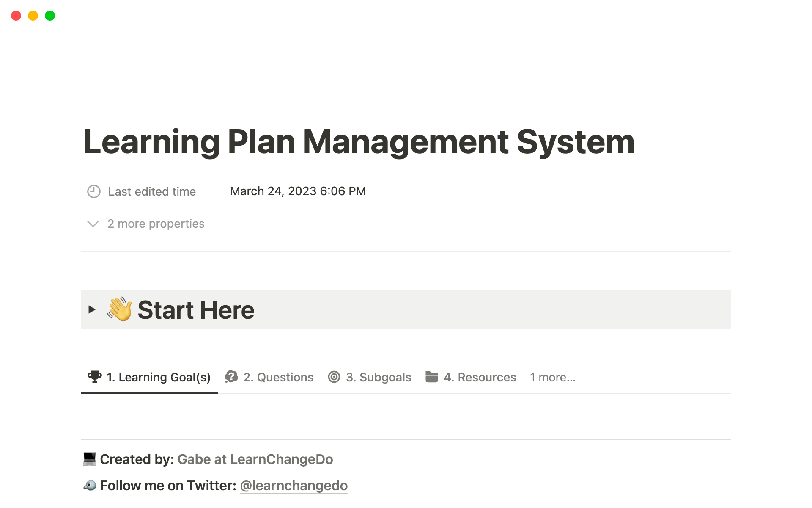
Task: Select the 1. Learning Goal(s) tab
Action: point(158,377)
